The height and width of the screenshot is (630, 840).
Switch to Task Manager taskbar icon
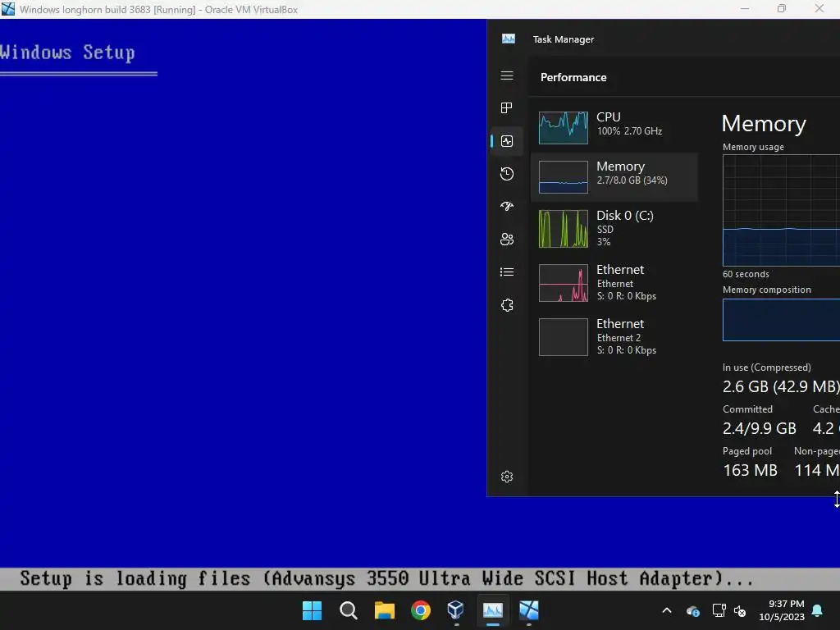pos(493,610)
